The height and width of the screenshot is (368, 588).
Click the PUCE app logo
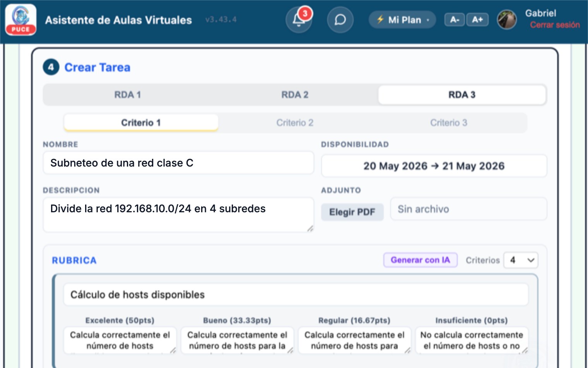point(21,20)
